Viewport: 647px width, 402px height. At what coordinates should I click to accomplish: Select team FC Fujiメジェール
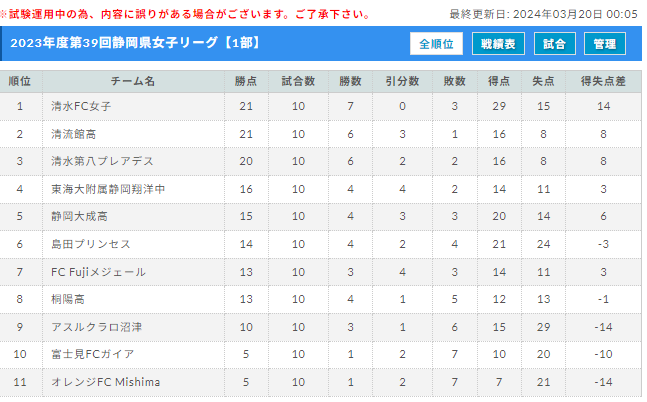pos(98,272)
